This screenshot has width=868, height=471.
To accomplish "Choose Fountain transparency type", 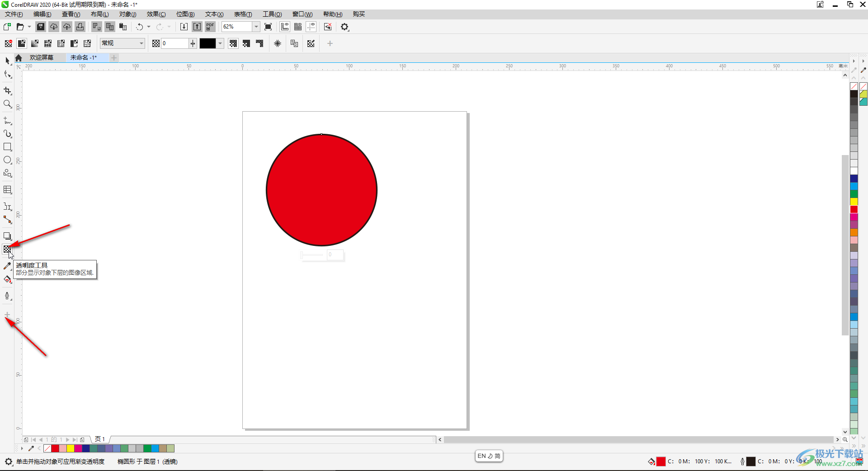I will pos(35,43).
